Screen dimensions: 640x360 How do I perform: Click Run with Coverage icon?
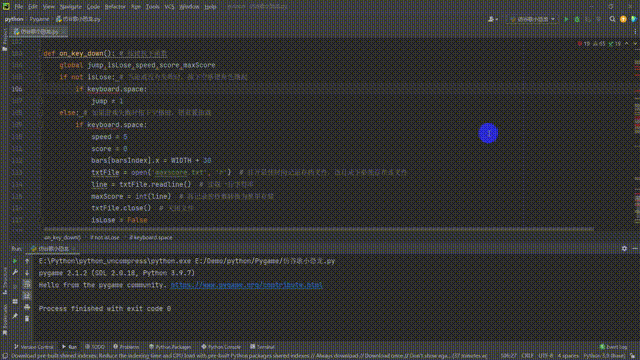[x=588, y=19]
